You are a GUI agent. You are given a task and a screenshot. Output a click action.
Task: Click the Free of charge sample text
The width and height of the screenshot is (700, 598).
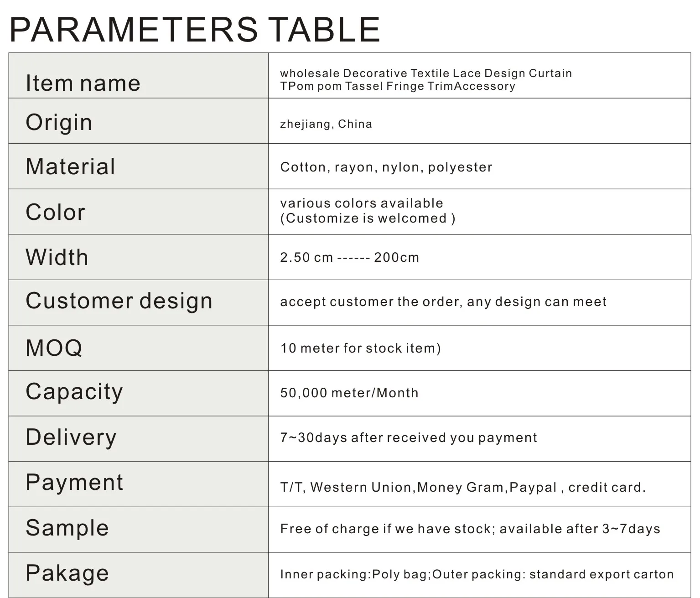point(470,529)
